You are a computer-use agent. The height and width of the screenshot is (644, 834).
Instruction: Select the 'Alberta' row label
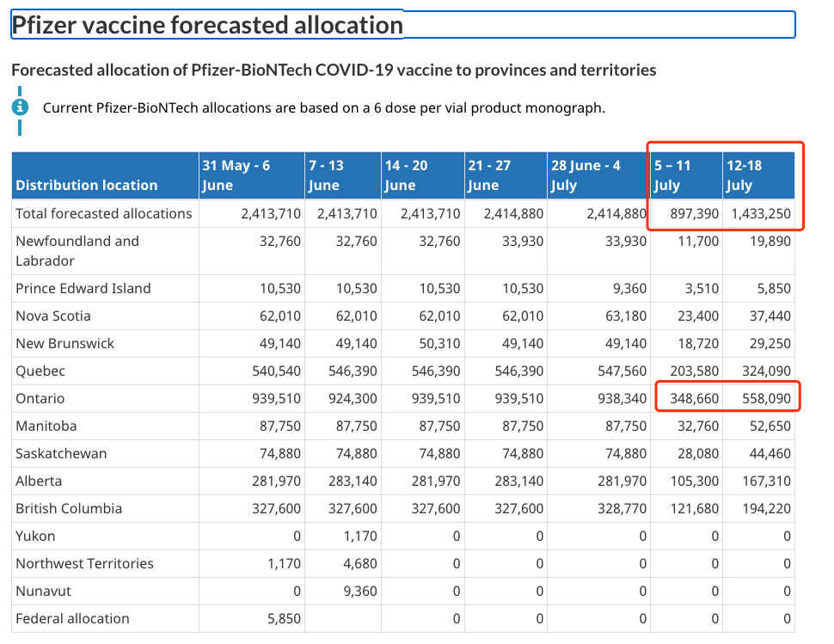(x=39, y=481)
